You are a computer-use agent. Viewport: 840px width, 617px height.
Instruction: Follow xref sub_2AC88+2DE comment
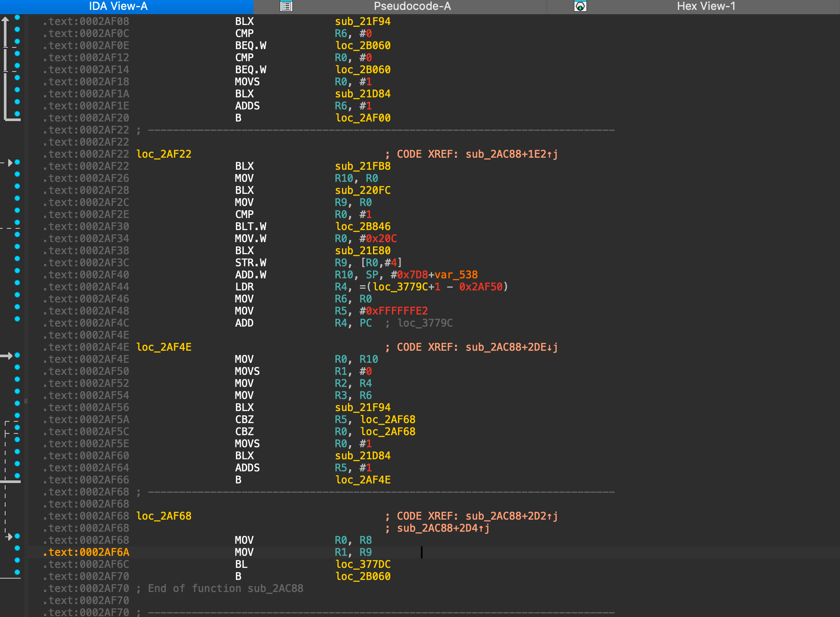(511, 347)
